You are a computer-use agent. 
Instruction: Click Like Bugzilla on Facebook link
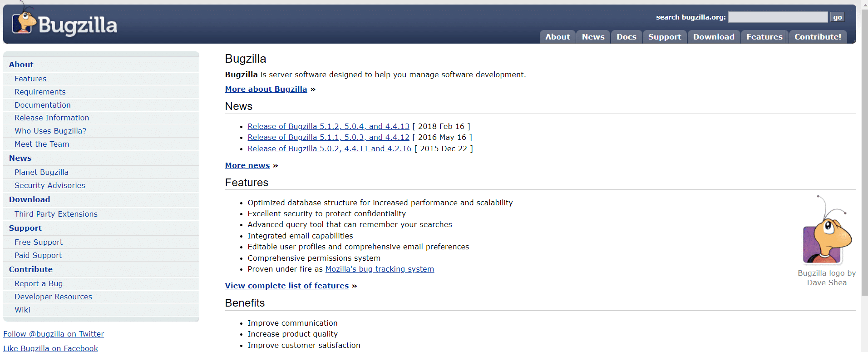(50, 348)
